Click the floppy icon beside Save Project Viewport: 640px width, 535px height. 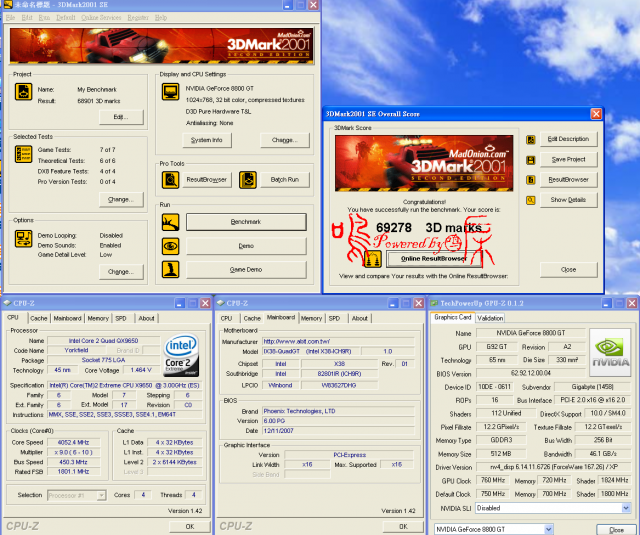[x=531, y=160]
